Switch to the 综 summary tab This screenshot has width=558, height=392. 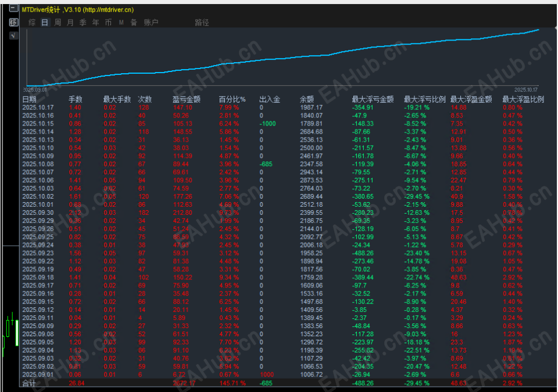point(32,23)
